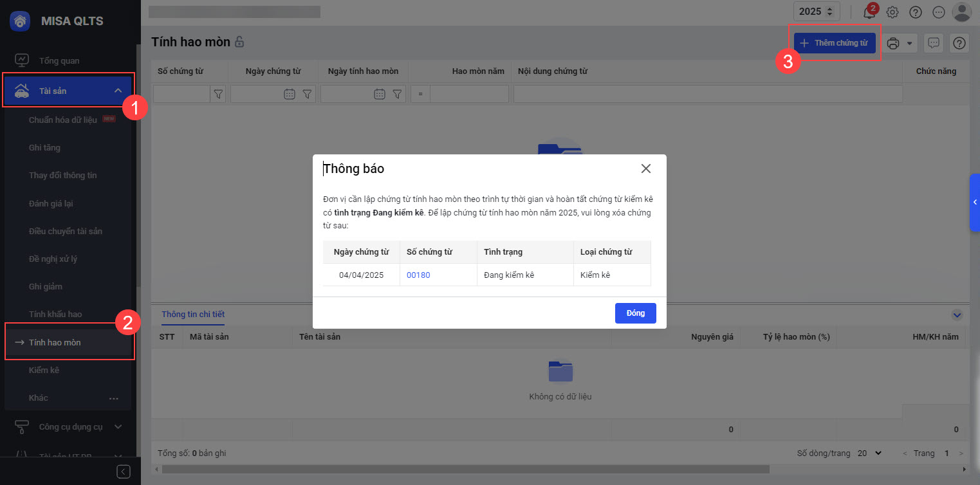
Task: Open the more options ellipsis in header
Action: tap(939, 12)
